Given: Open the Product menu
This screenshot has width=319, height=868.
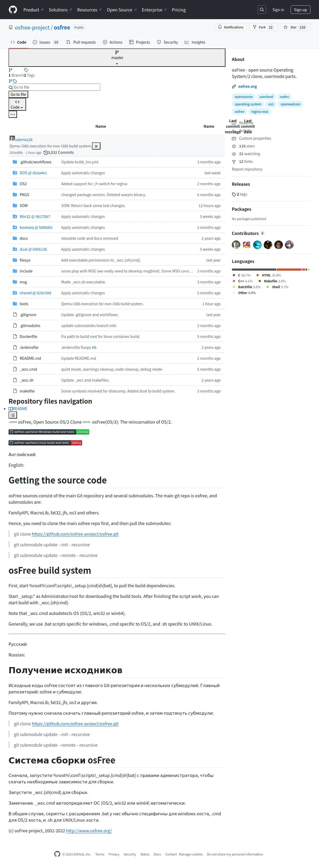Looking at the screenshot, I should [x=33, y=10].
